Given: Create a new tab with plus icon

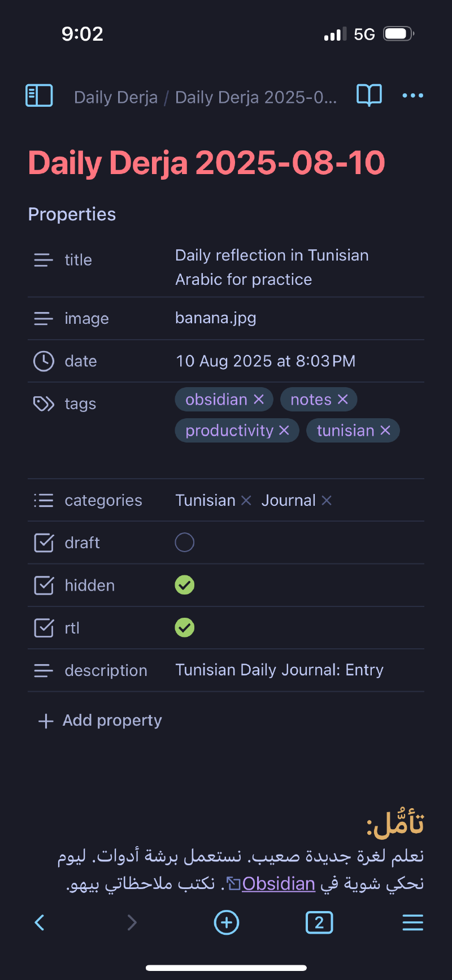Looking at the screenshot, I should 227,922.
